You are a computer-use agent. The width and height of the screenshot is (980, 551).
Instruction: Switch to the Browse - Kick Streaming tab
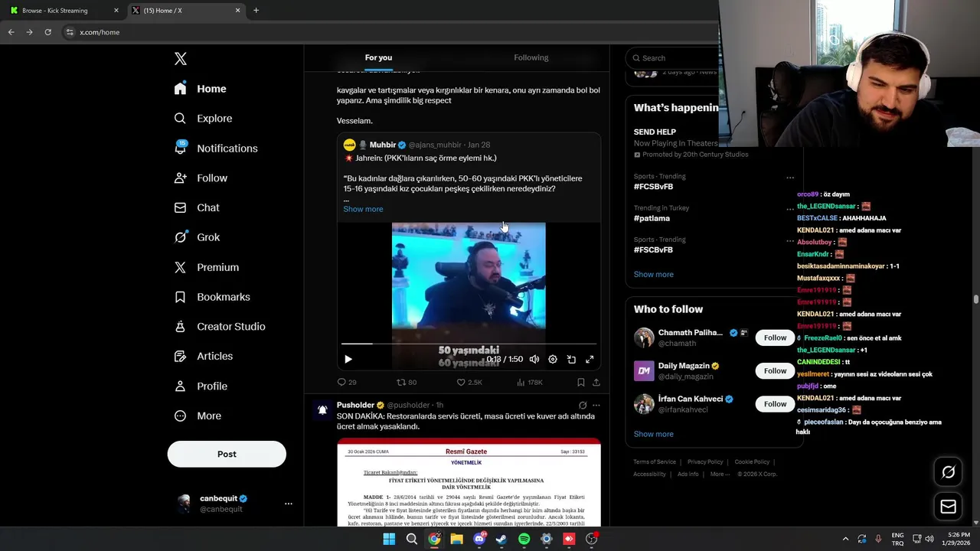[63, 11]
